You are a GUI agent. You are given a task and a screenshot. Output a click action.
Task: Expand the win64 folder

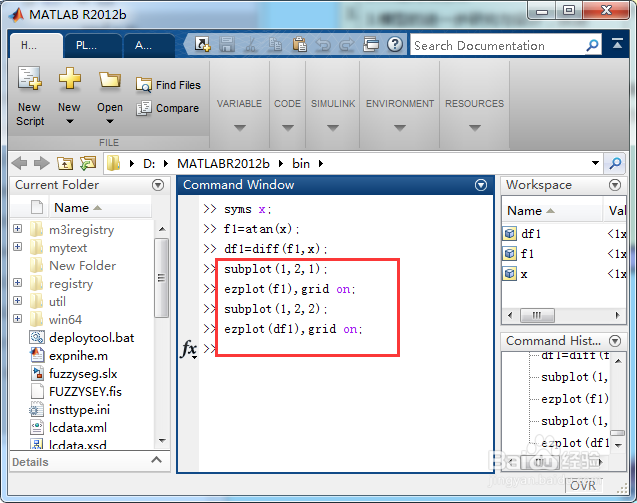coord(17,318)
